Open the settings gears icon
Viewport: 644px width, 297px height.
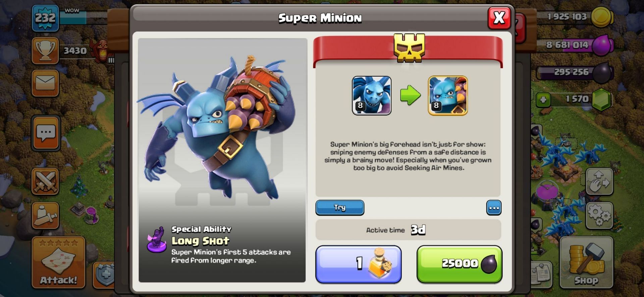pos(599,216)
